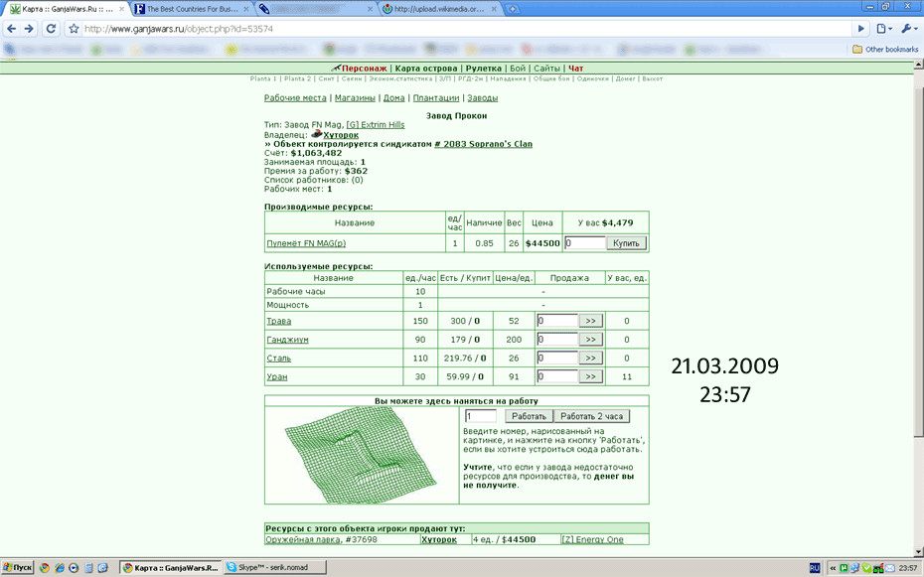Close The Best Countries For Bus... tab
924x577 pixels.
246,9
